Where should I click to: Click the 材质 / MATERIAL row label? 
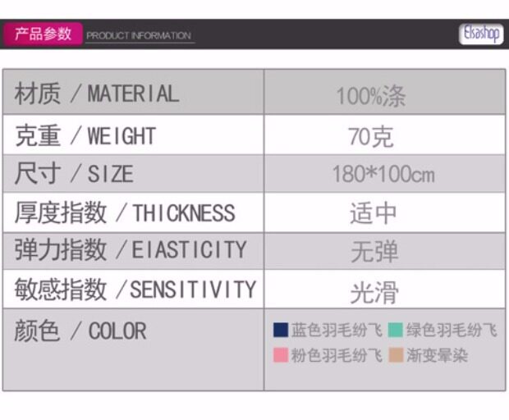pyautogui.click(x=96, y=94)
